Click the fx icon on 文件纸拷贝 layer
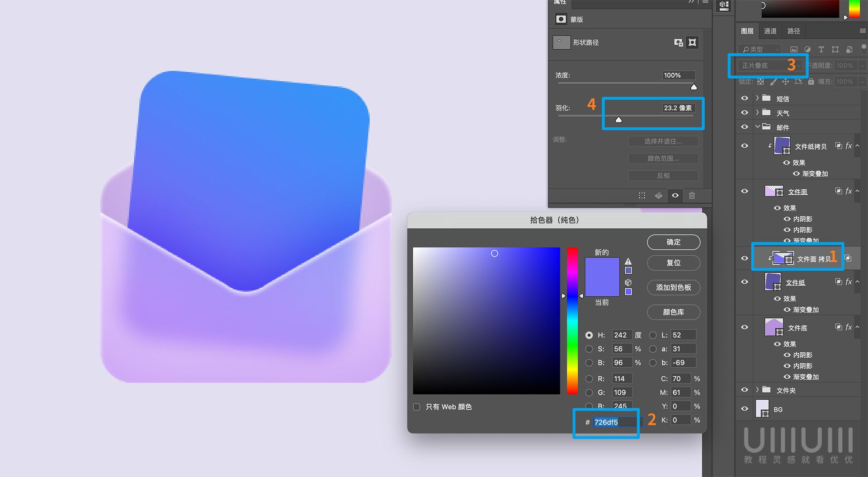The width and height of the screenshot is (868, 477). [x=849, y=145]
